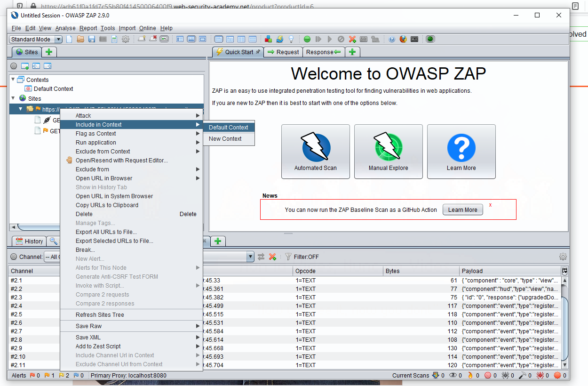Image resolution: width=588 pixels, height=386 pixels.
Task: Switch to the Request tab
Action: click(x=283, y=52)
